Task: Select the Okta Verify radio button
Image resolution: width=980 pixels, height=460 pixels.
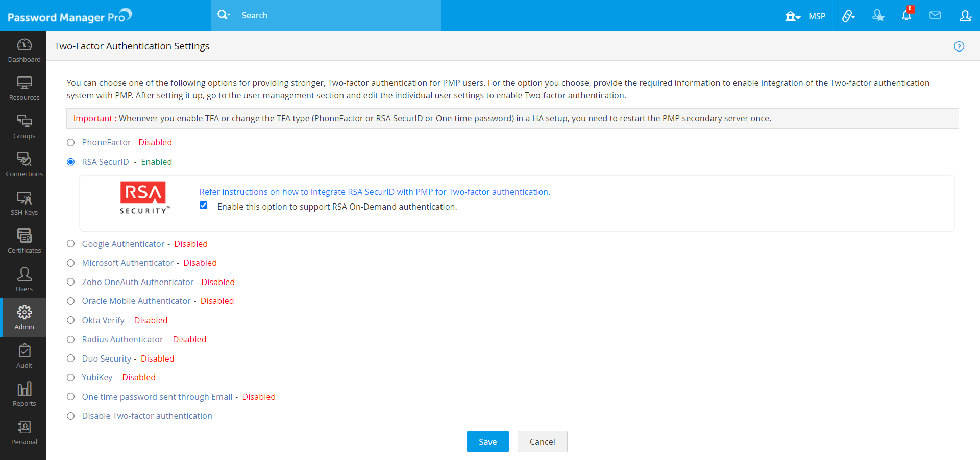Action: click(71, 320)
